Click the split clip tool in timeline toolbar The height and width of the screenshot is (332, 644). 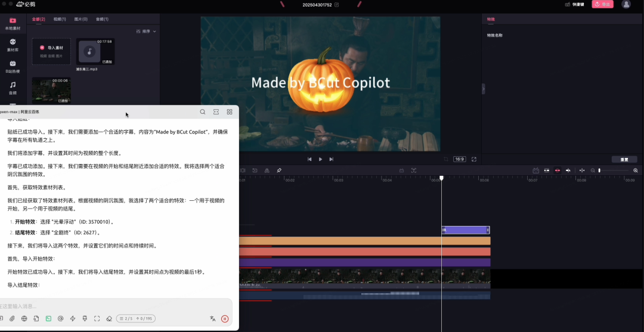coord(243,170)
